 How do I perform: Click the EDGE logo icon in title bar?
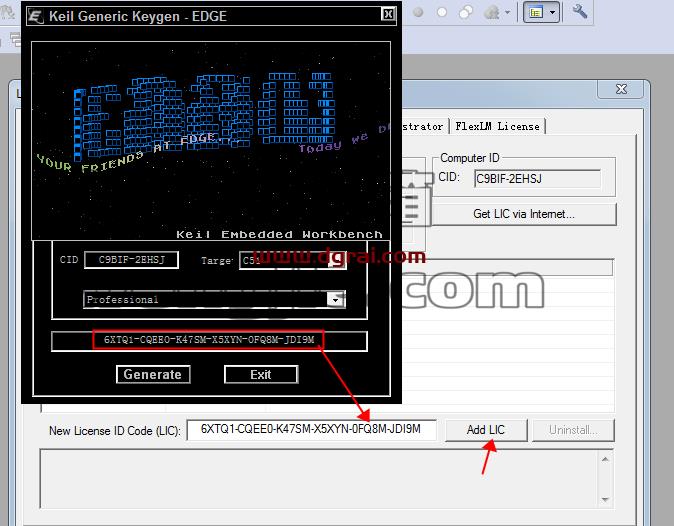(x=35, y=16)
